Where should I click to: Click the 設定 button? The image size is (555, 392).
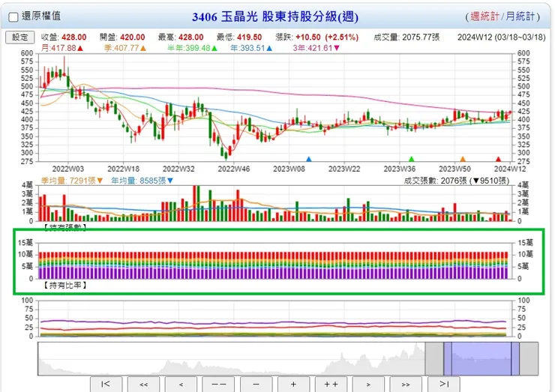[19, 37]
